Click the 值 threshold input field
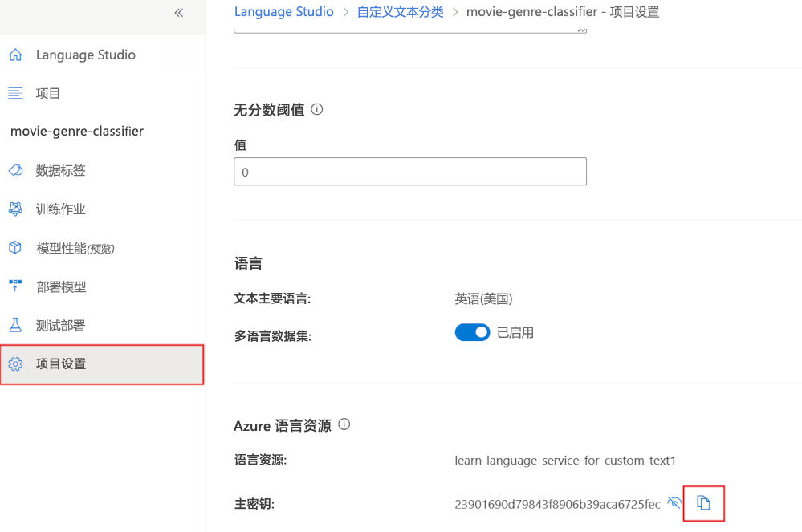The height and width of the screenshot is (532, 802). [410, 172]
